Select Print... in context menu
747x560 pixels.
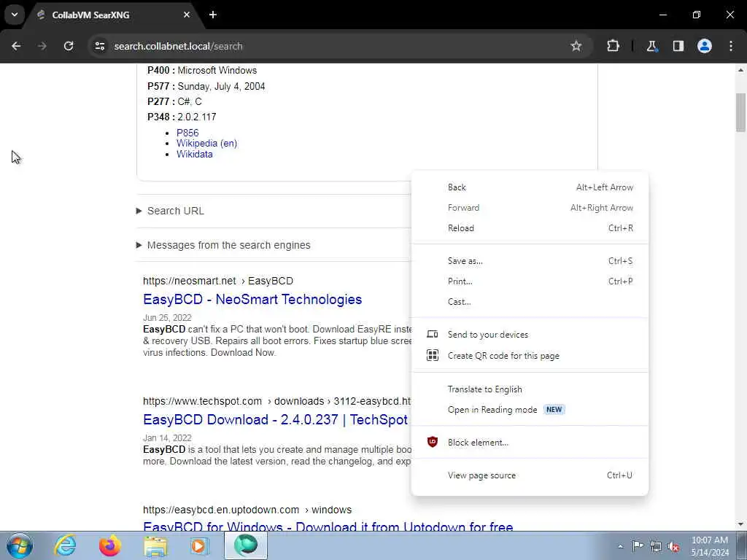tap(530, 282)
